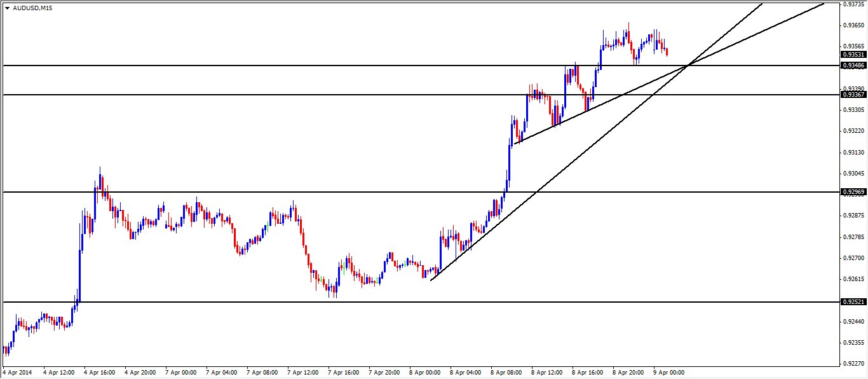868x379 pixels.
Task: Click 0.93130 on the price scale
Action: 853,153
